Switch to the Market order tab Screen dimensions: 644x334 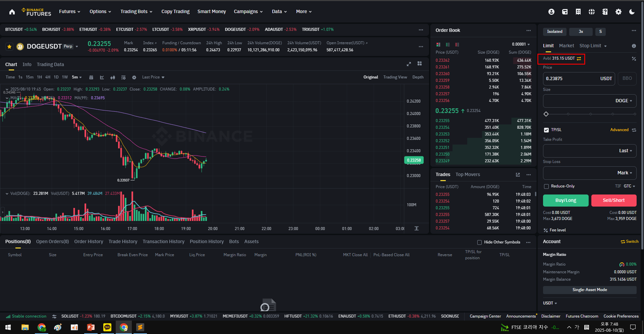[x=566, y=46]
